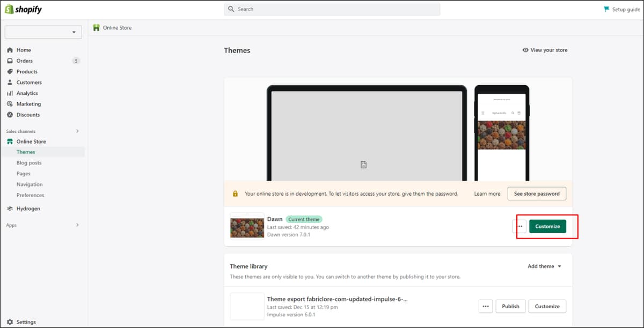Click the Online Store icon in sidebar
The width and height of the screenshot is (644, 328).
[x=10, y=141]
